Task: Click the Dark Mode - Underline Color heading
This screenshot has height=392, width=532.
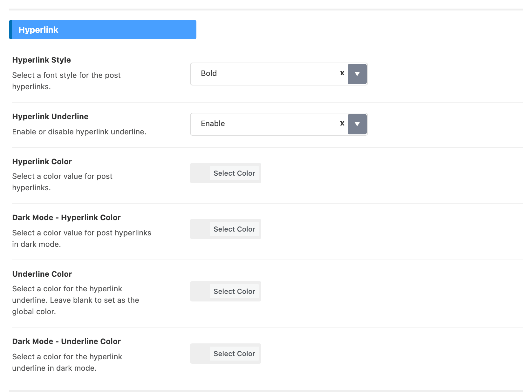Action: [66, 341]
